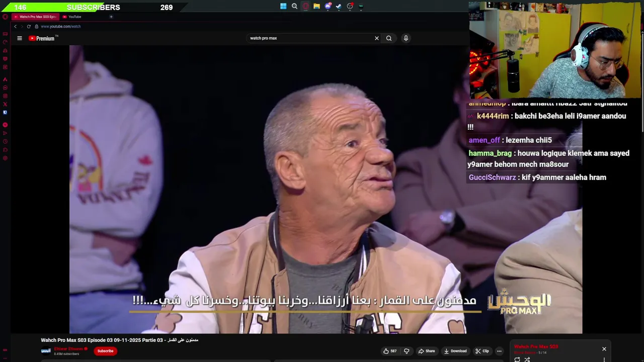644x362 pixels.
Task: Click chat username 'hamma_brag'
Action: point(490,153)
